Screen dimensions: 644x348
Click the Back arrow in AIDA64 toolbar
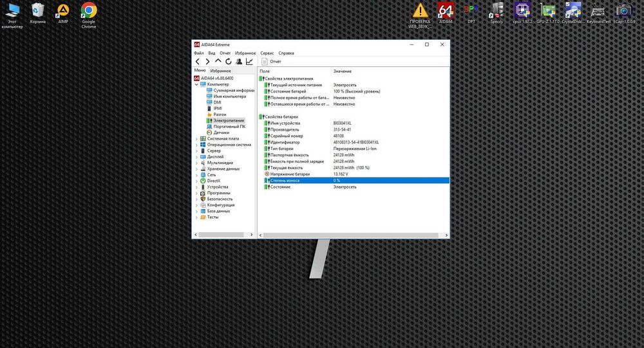(198, 62)
